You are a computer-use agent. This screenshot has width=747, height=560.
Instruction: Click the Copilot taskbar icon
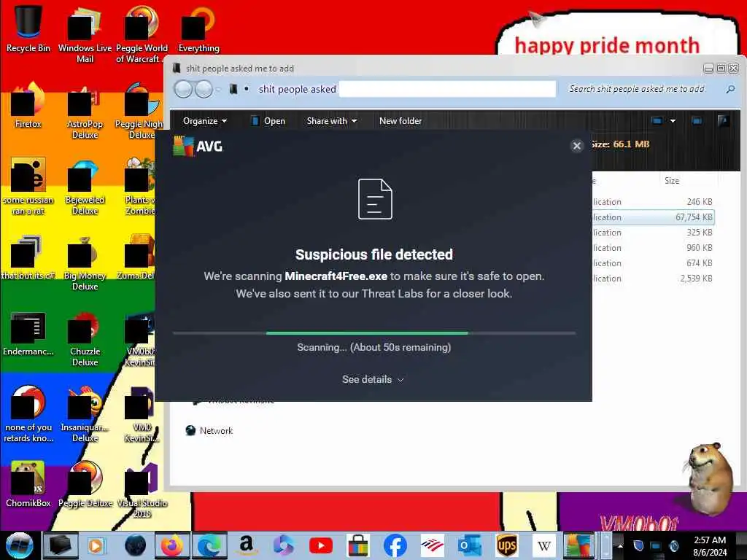point(284,545)
